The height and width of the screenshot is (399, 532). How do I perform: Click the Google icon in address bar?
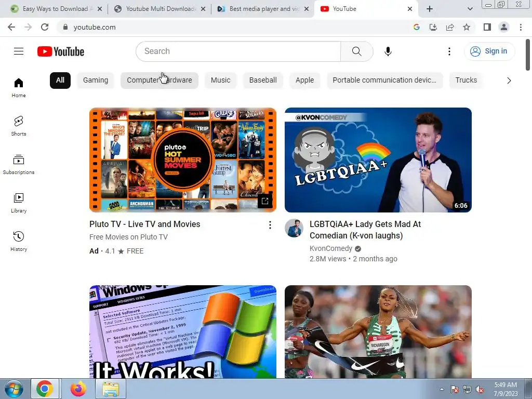[417, 27]
